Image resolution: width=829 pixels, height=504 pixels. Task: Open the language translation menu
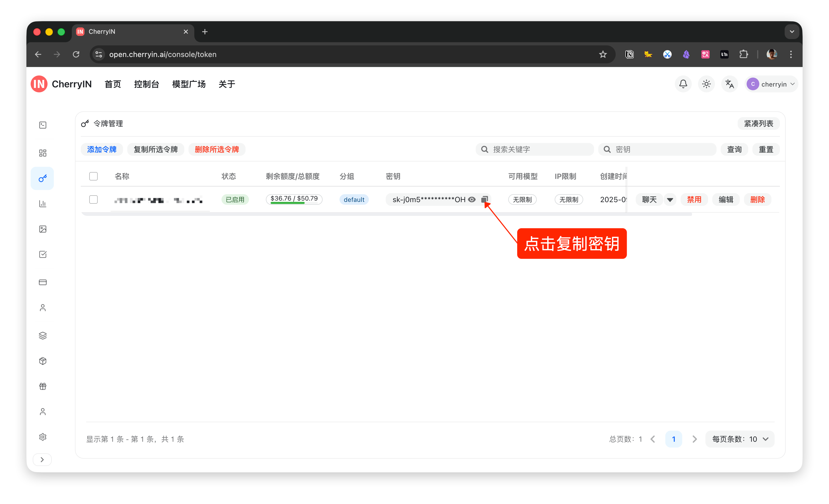pyautogui.click(x=729, y=84)
